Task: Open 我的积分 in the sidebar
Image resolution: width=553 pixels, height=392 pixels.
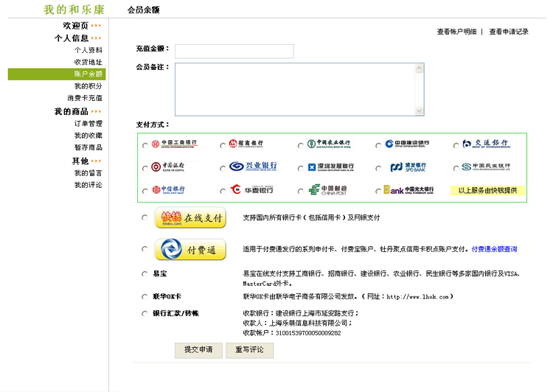Action: 88,86
